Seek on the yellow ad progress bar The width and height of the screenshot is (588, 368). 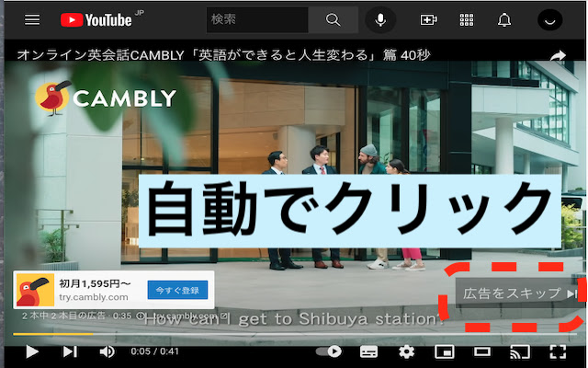tap(294, 333)
